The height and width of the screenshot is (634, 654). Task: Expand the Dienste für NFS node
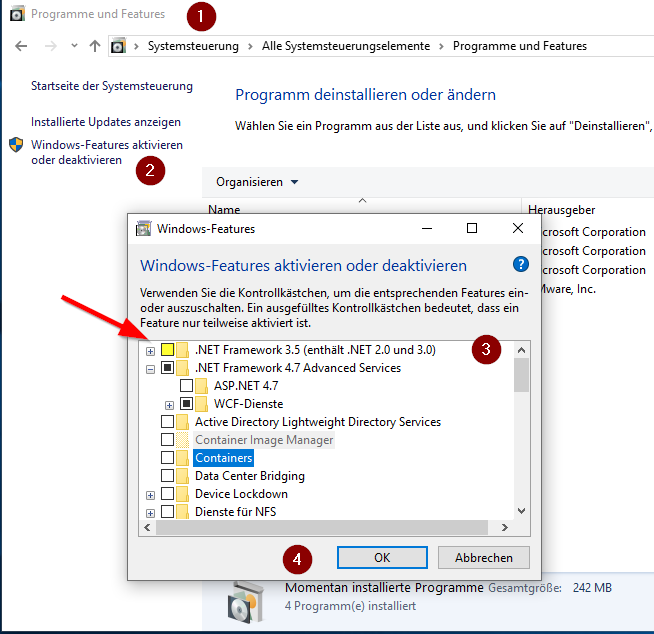[150, 513]
